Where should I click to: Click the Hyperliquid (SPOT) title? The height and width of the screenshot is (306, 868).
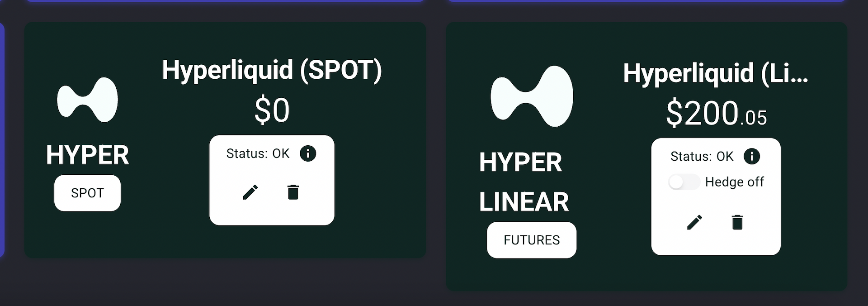click(272, 70)
